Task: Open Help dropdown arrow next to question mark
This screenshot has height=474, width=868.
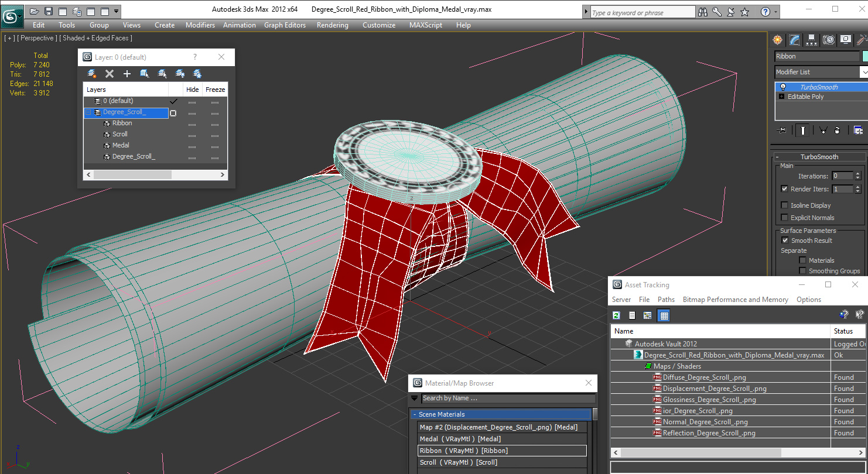Action: pos(776,12)
